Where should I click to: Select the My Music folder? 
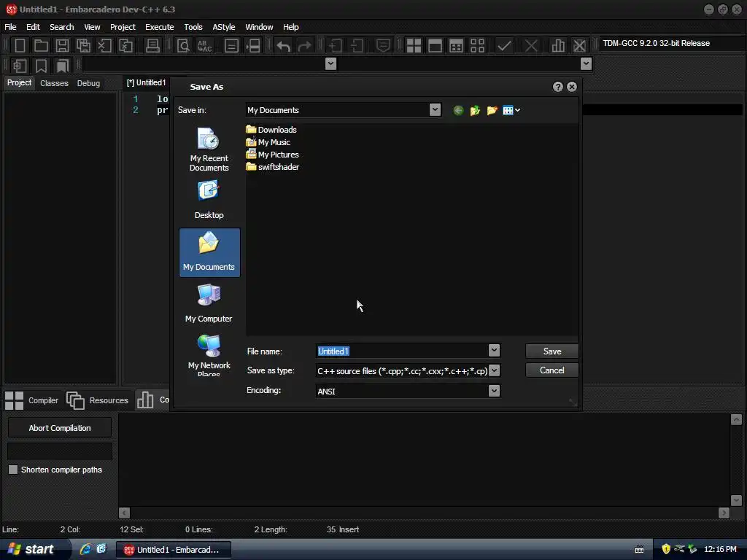pyautogui.click(x=268, y=142)
